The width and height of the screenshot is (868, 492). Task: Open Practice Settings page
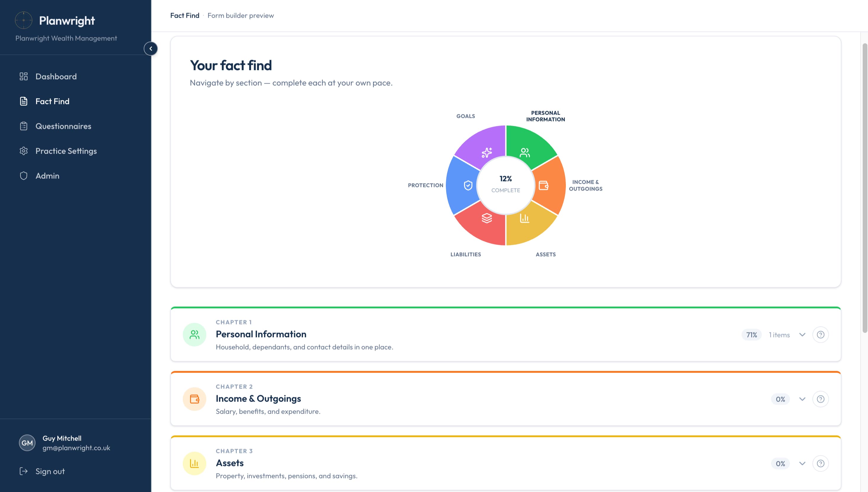pyautogui.click(x=66, y=151)
